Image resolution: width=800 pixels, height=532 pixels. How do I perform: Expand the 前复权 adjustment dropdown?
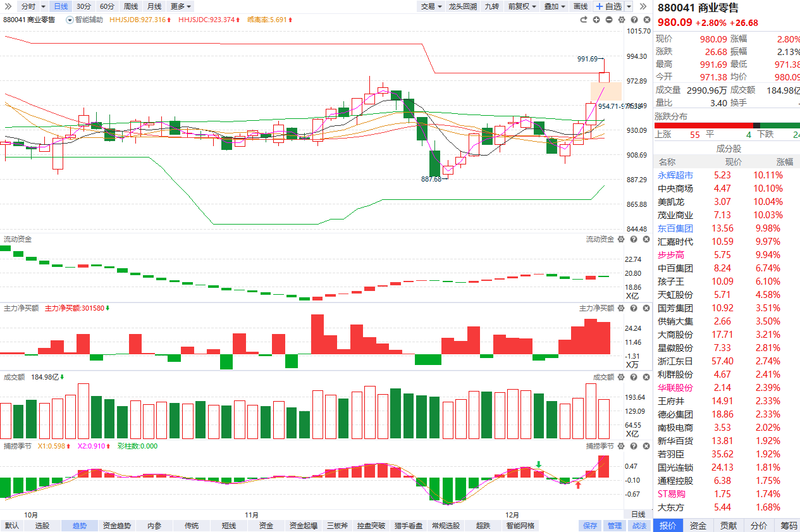[522, 6]
